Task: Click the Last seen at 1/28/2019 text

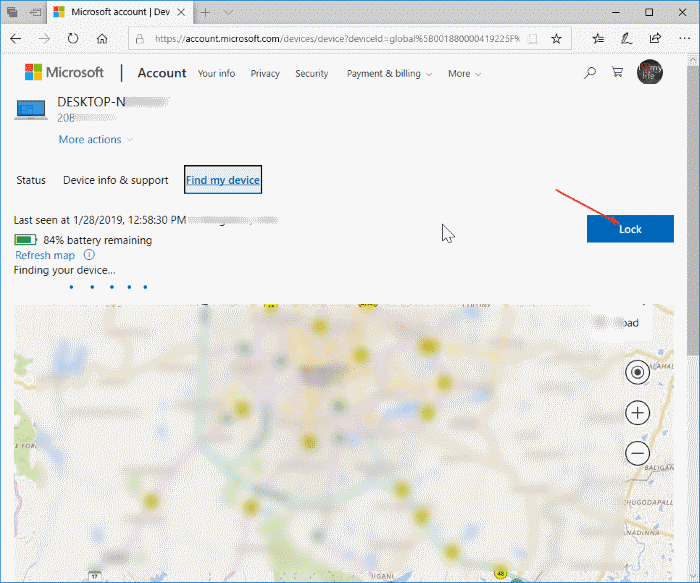Action: click(100, 220)
